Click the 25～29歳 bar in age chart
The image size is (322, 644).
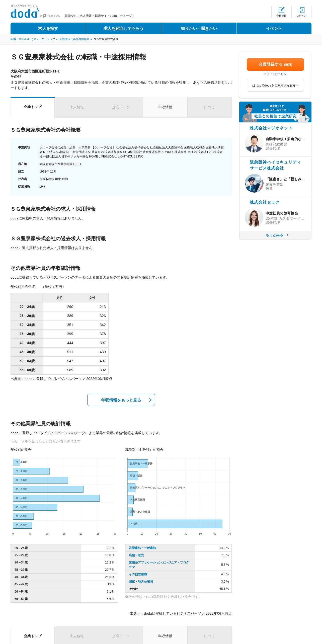click(x=31, y=471)
